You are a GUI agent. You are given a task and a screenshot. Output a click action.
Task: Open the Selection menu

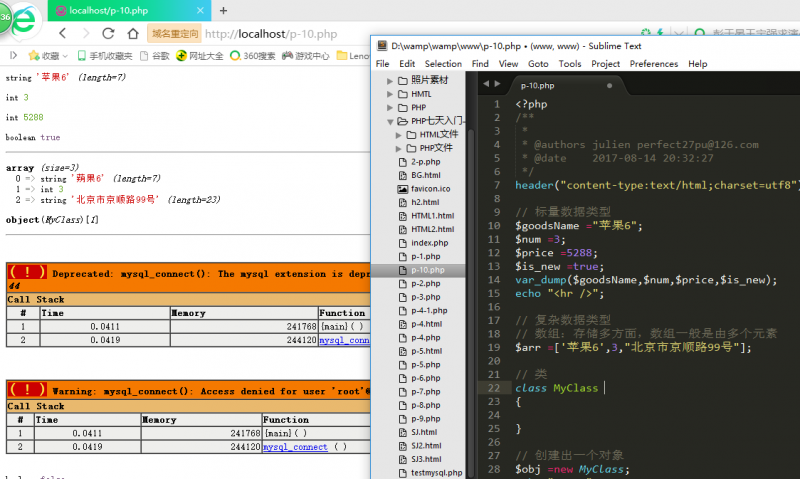pos(443,64)
